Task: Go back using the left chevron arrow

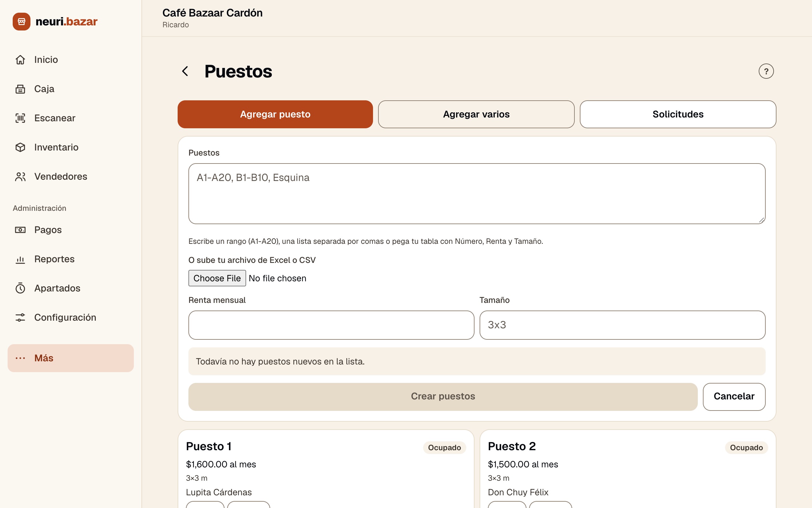Action: (x=185, y=71)
